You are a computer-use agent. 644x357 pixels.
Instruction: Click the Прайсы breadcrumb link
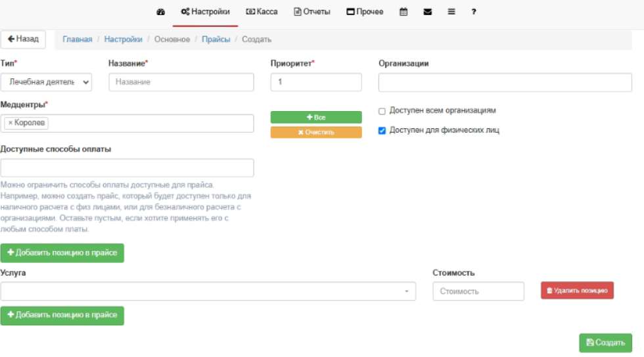(216, 39)
